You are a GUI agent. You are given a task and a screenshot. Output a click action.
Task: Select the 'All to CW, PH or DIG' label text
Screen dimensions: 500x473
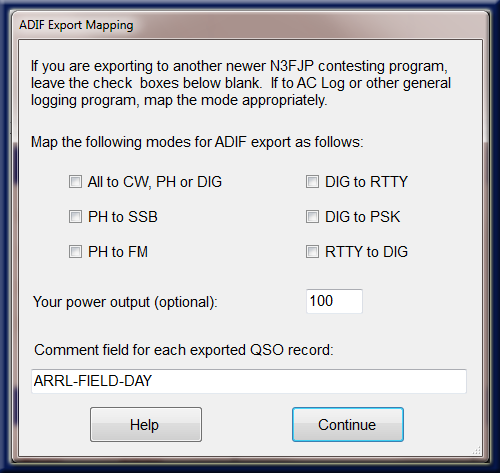155,182
